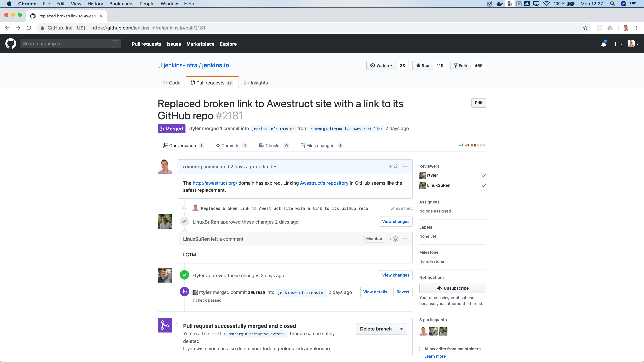This screenshot has width=644, height=362.
Task: Bookmark this page with star icon
Action: [585, 28]
